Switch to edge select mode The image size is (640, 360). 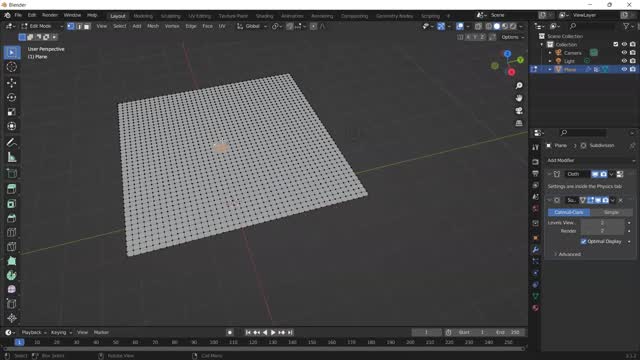[79, 26]
